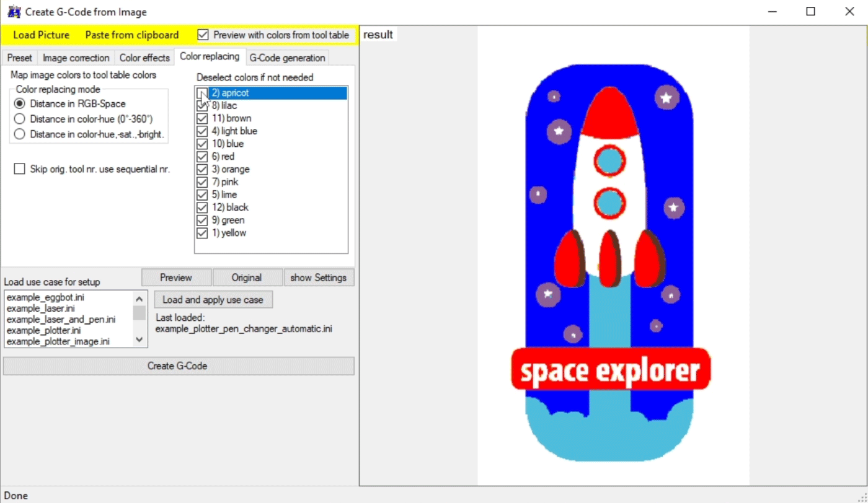Click Paste from clipboard
Image resolution: width=868 pixels, height=503 pixels.
tap(131, 35)
